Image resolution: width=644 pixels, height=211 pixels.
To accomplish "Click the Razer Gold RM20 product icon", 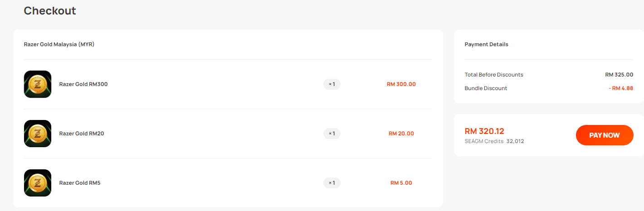I will click(x=38, y=134).
